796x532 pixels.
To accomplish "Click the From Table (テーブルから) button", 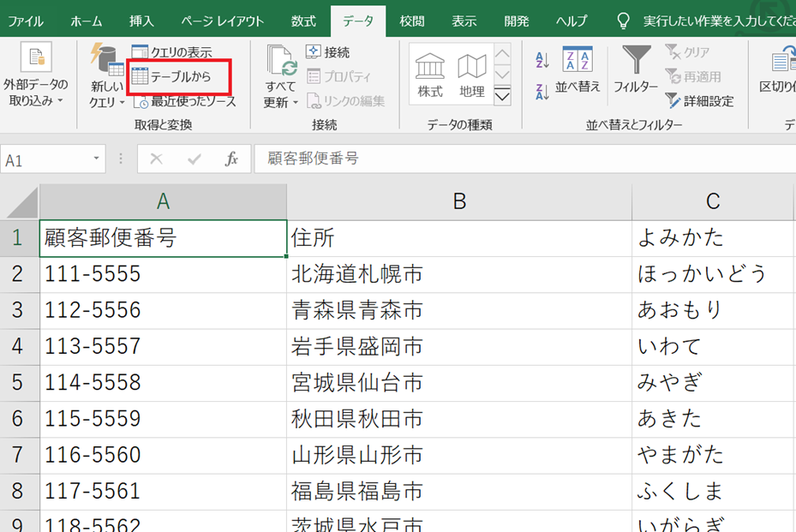I will 180,77.
